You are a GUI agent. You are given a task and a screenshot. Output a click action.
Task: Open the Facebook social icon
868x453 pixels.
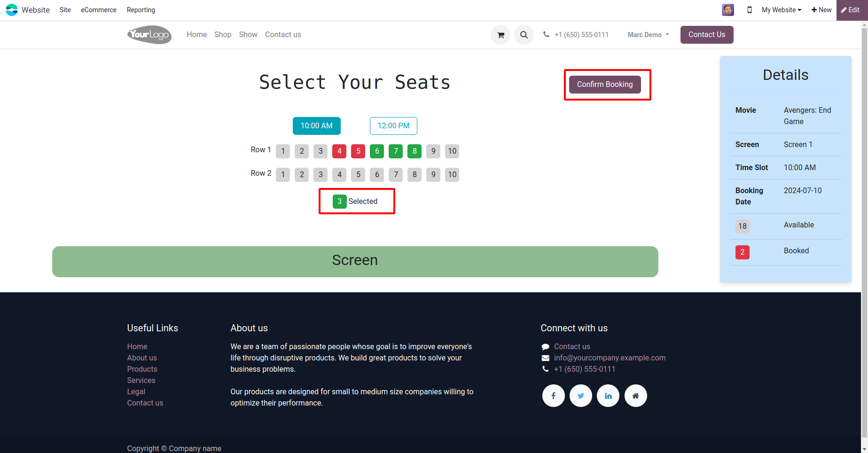click(553, 396)
